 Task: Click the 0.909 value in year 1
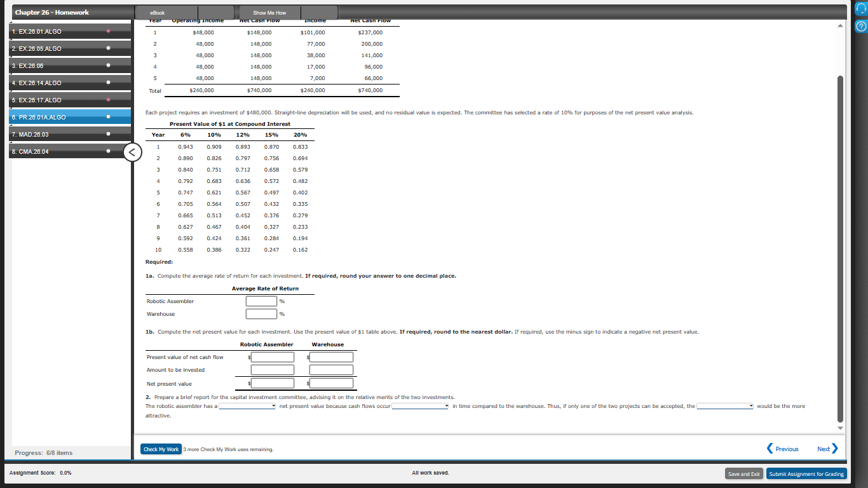tap(214, 147)
